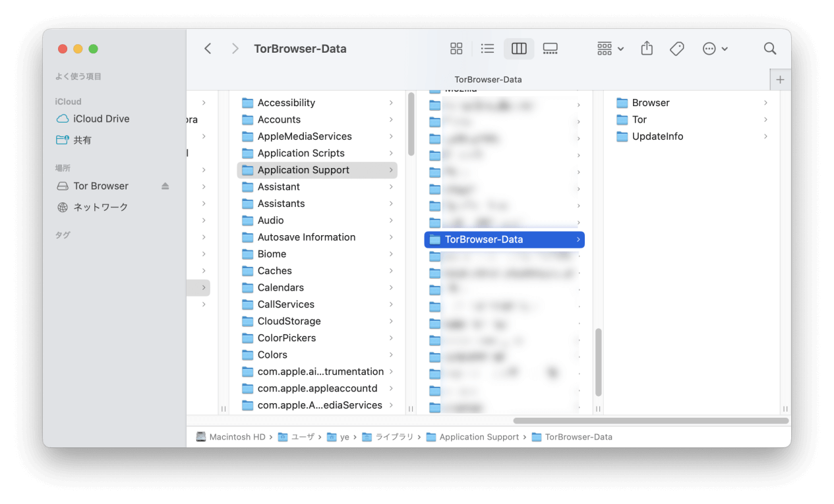Screen dimensions: 834x504
Task: Open the Browser folder
Action: tap(692, 103)
